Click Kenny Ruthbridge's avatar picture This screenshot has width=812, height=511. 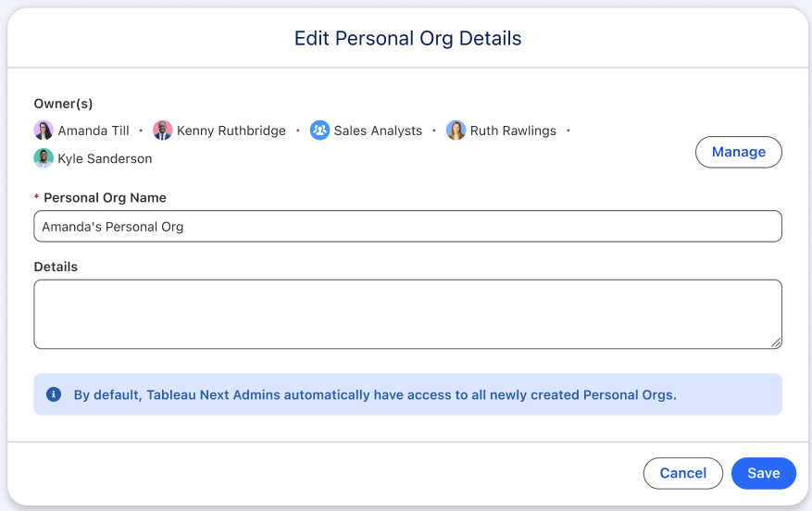pyautogui.click(x=163, y=131)
